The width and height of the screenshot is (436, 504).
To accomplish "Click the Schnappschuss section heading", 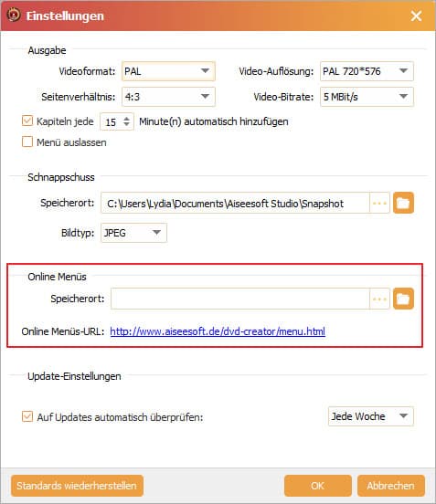I will [61, 177].
